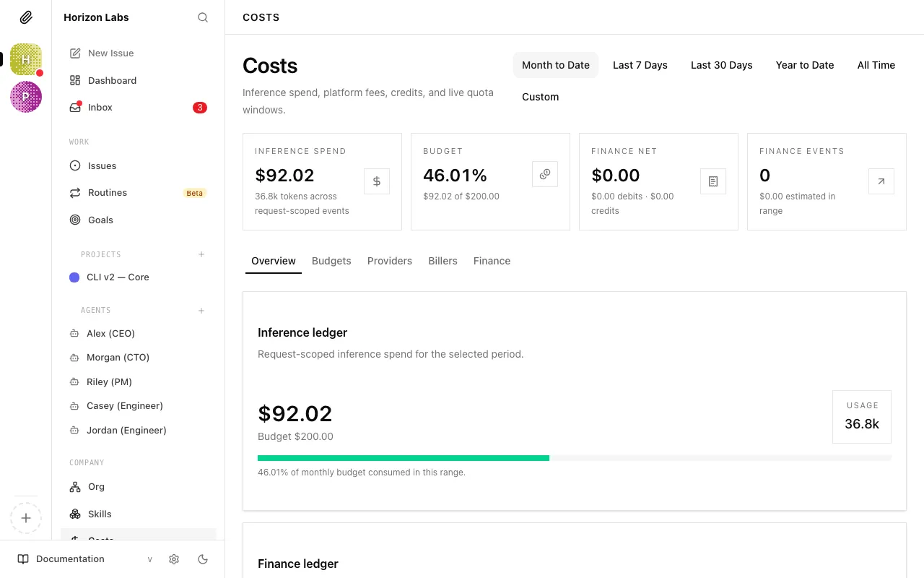Click the dollar icon on Inference Spend card
The height and width of the screenshot is (578, 924).
click(x=377, y=181)
